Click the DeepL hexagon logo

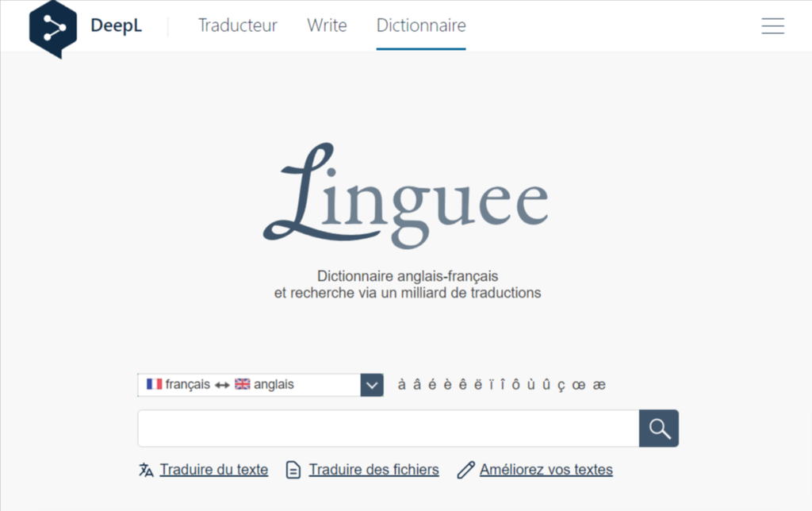[52, 25]
